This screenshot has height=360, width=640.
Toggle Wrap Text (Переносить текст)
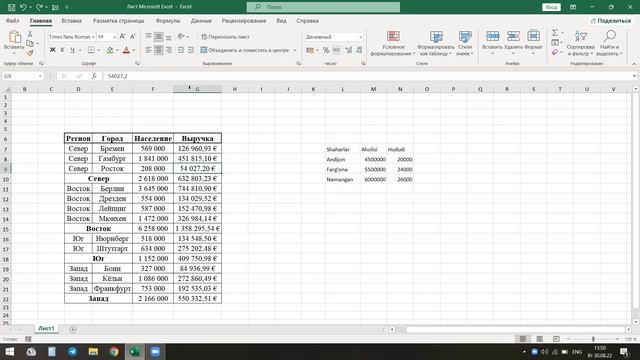tap(225, 37)
